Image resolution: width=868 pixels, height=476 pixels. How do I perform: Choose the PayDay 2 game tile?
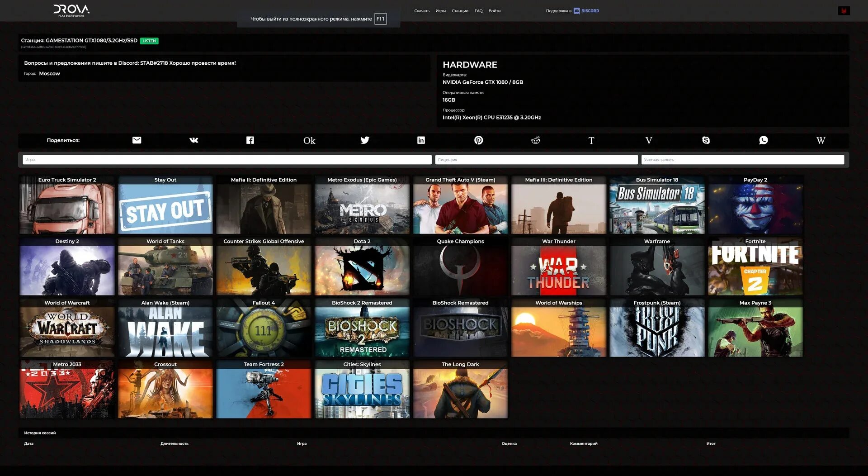[x=755, y=205]
